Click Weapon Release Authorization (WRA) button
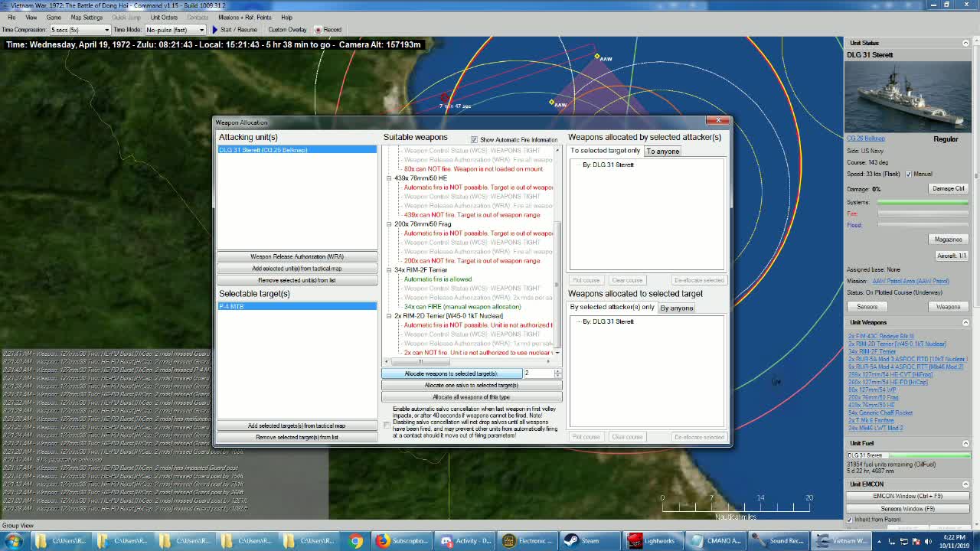 point(297,256)
